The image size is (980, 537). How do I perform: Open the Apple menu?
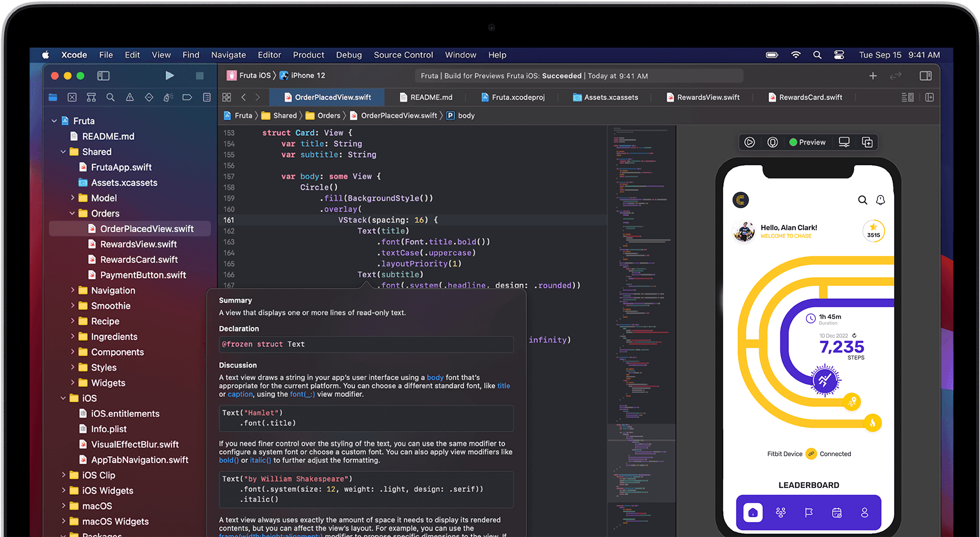(x=45, y=55)
